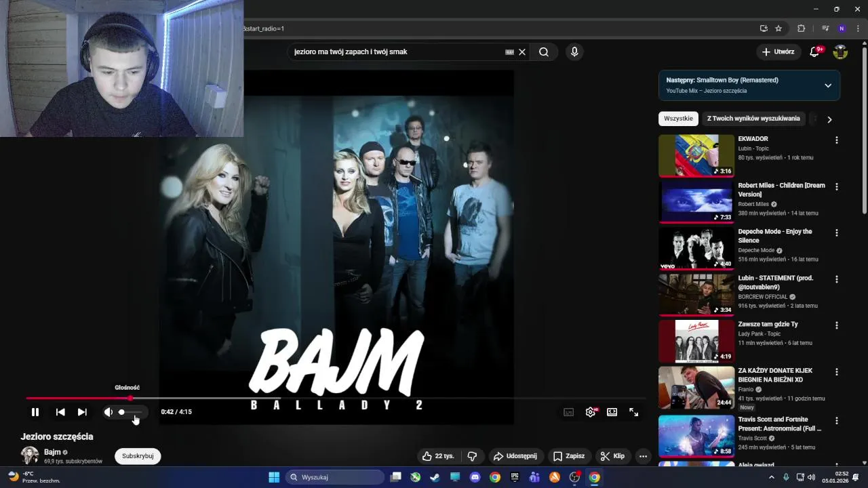This screenshot has height=488, width=868.
Task: Click the search magnifier button
Action: click(x=544, y=52)
